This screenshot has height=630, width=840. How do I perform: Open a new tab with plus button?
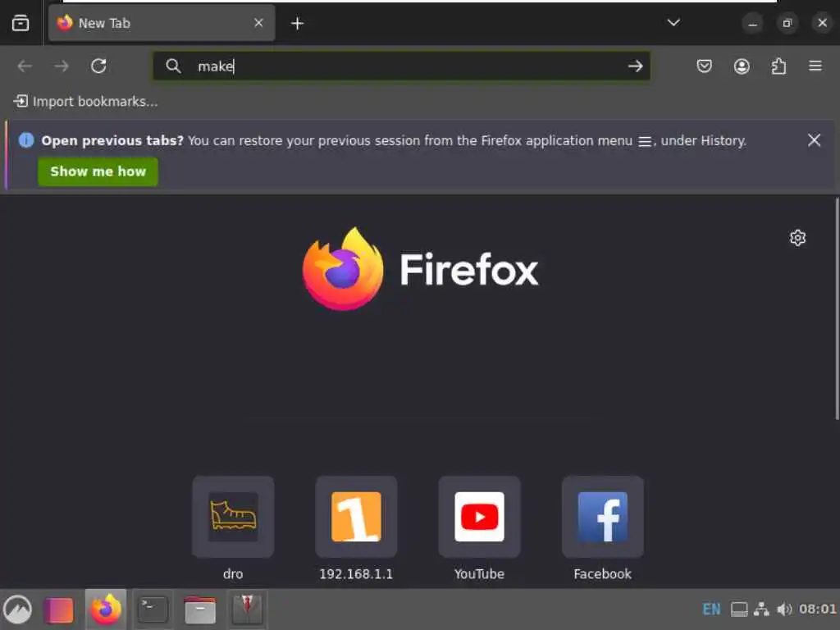point(297,24)
